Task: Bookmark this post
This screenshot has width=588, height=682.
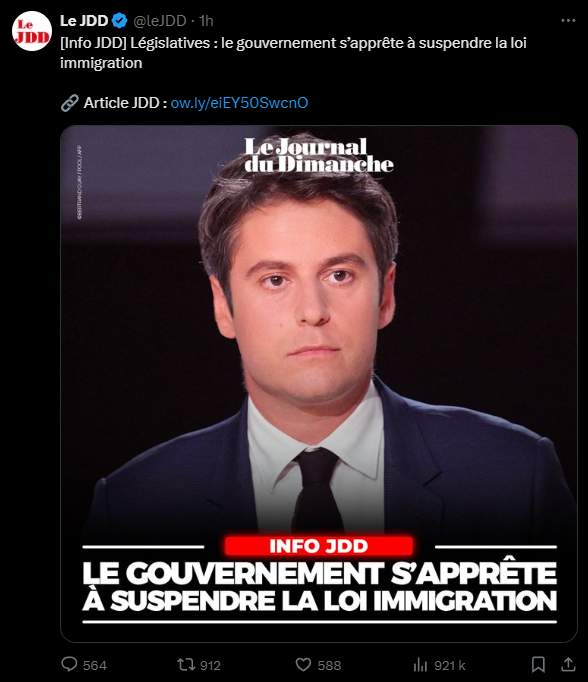Action: tap(538, 665)
